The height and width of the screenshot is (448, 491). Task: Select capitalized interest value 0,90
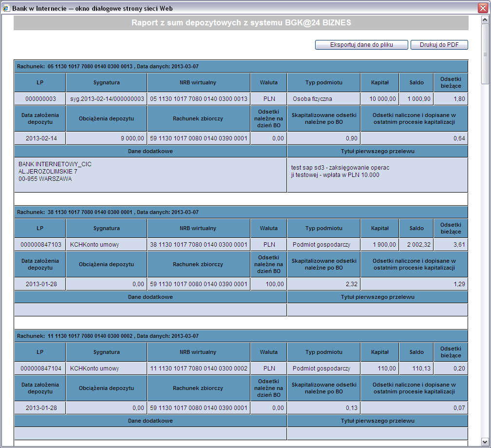[352, 138]
